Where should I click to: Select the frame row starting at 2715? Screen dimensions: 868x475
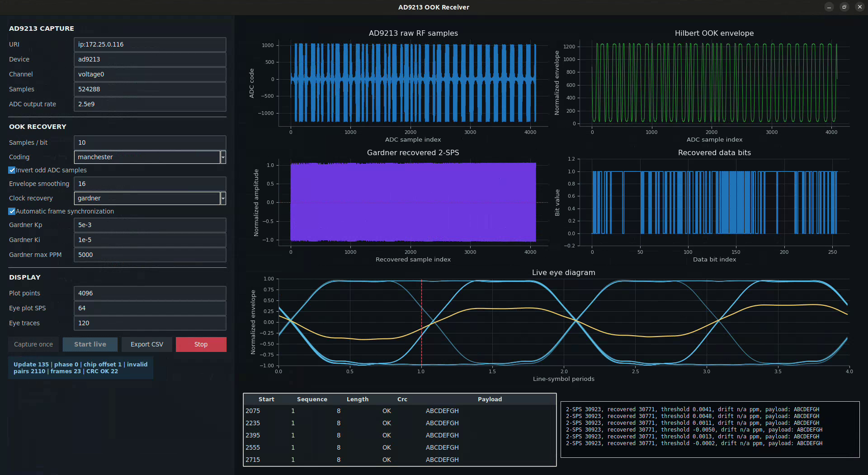click(x=400, y=460)
